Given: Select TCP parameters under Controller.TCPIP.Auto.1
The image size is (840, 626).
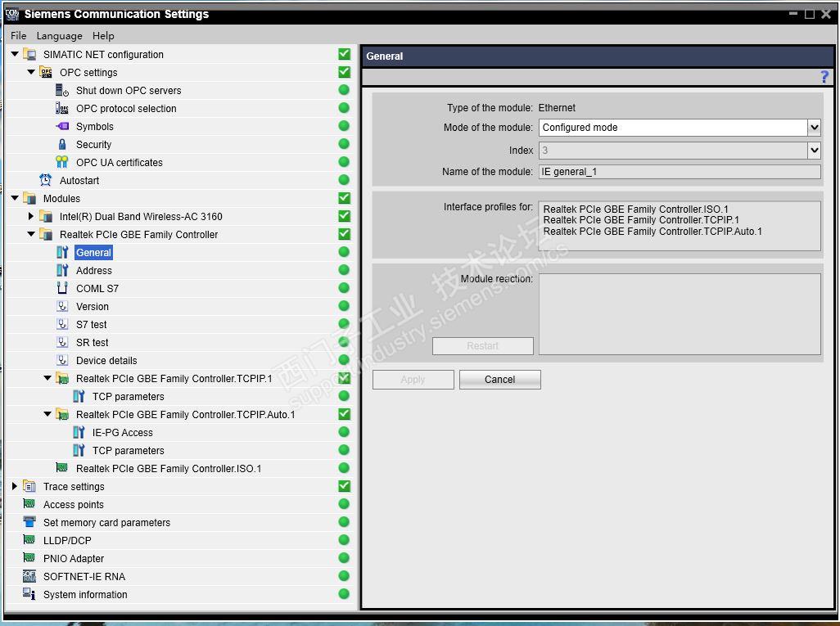Looking at the screenshot, I should coord(128,451).
